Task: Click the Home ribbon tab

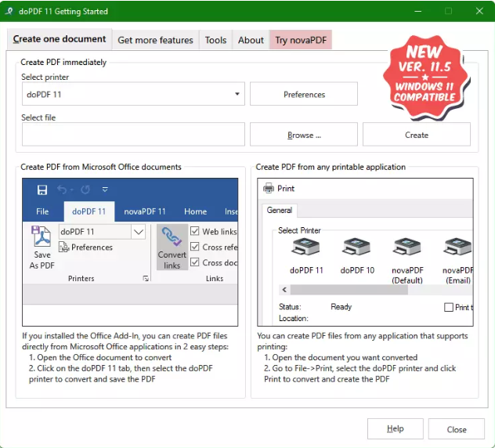Action: [x=195, y=211]
